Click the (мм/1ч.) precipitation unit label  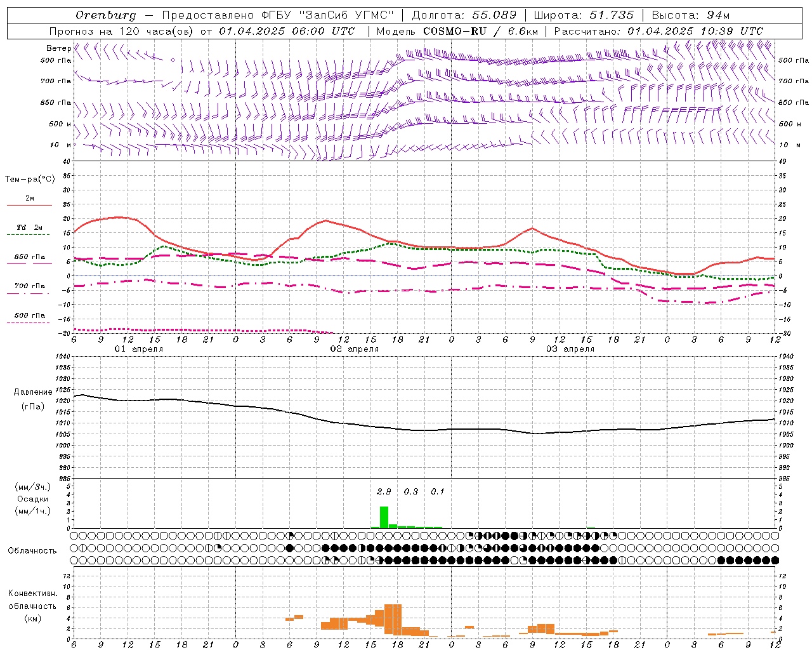click(x=32, y=511)
